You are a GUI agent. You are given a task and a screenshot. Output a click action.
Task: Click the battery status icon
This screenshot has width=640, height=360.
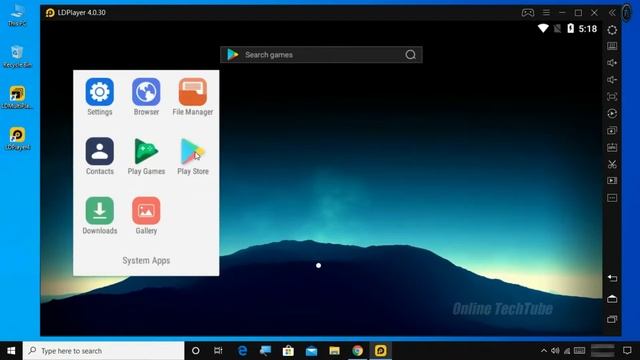pyautogui.click(x=571, y=28)
